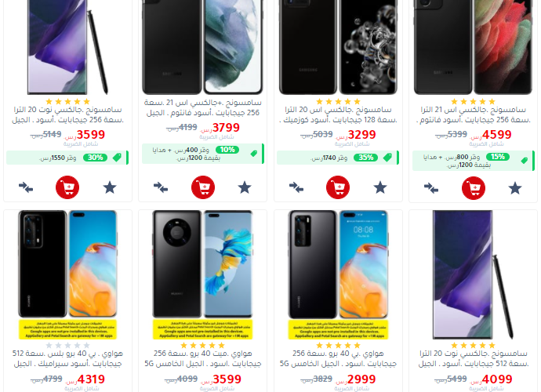Open the Huawei Mate 40 Pro product title
The image size is (541, 392).
click(x=203, y=358)
